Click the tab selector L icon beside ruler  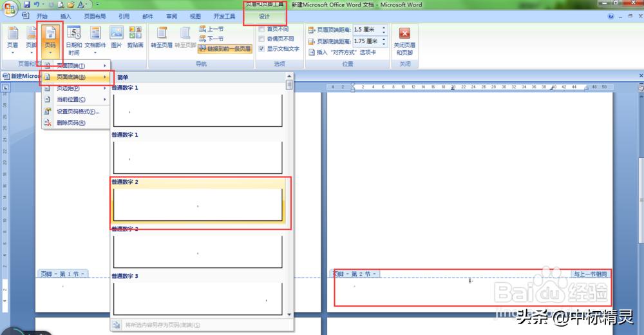point(5,87)
